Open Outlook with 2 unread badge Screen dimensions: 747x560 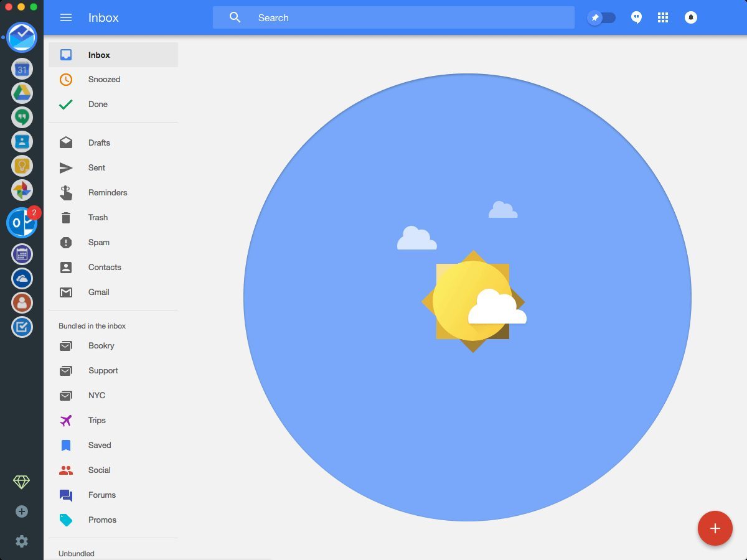tap(22, 222)
